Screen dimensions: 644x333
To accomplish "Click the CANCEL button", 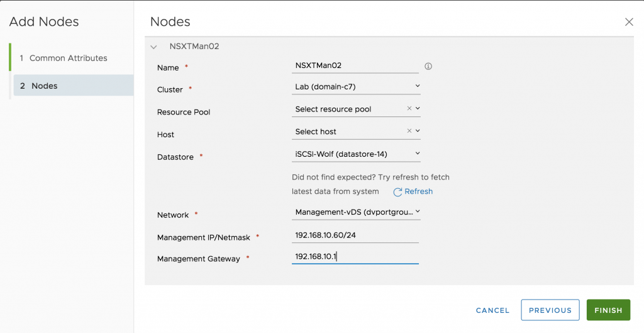I will coord(492,310).
